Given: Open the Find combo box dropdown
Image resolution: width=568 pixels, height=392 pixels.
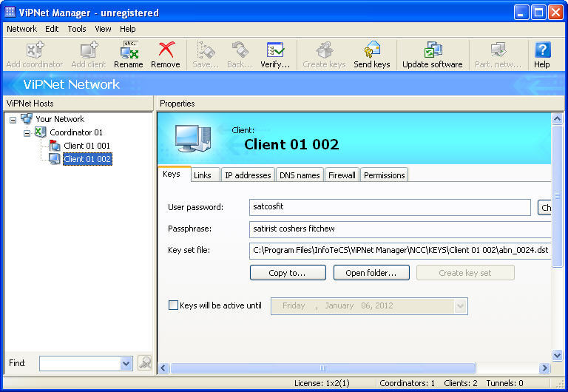Looking at the screenshot, I should [126, 363].
